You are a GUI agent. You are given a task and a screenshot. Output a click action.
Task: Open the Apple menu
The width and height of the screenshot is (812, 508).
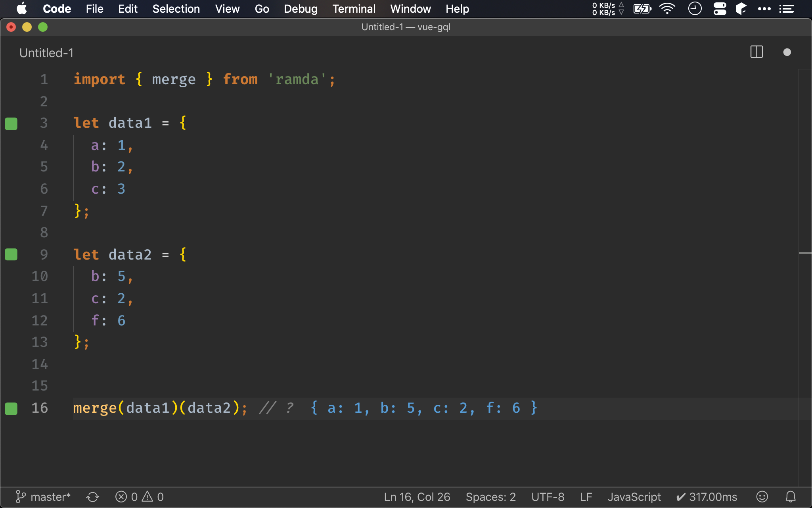[x=22, y=9]
